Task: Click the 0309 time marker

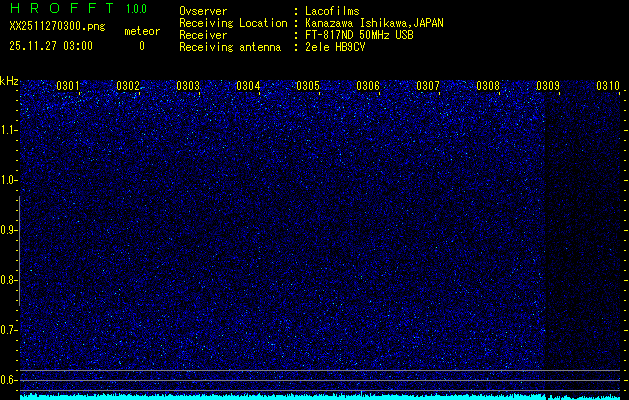Action: [x=548, y=86]
